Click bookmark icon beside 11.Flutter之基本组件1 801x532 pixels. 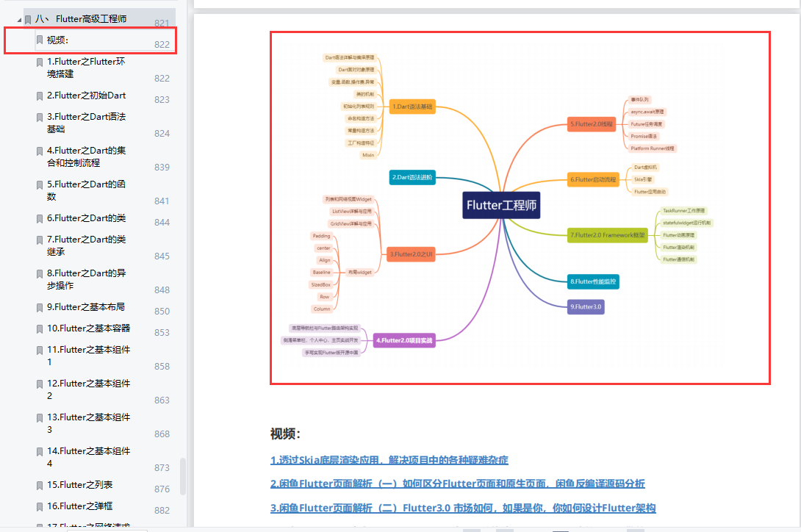pyautogui.click(x=40, y=350)
